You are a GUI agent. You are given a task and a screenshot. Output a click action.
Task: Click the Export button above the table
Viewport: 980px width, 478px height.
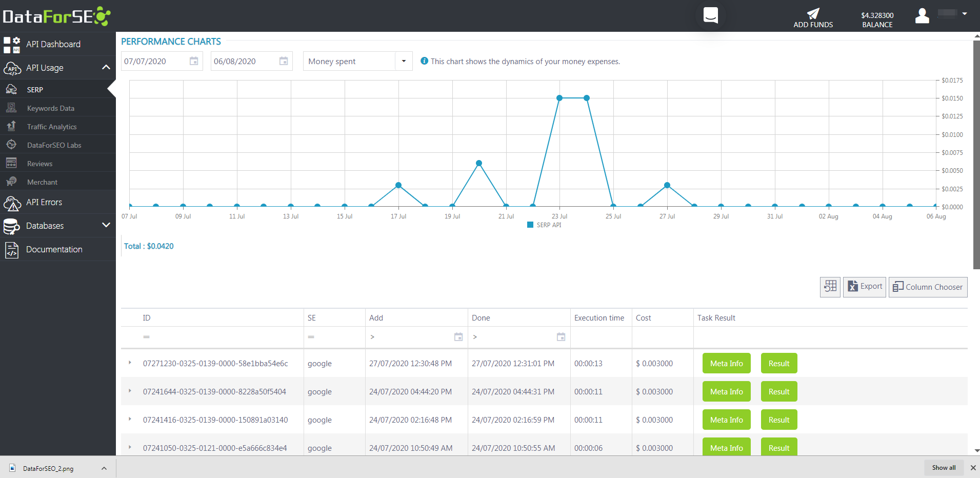pos(865,287)
